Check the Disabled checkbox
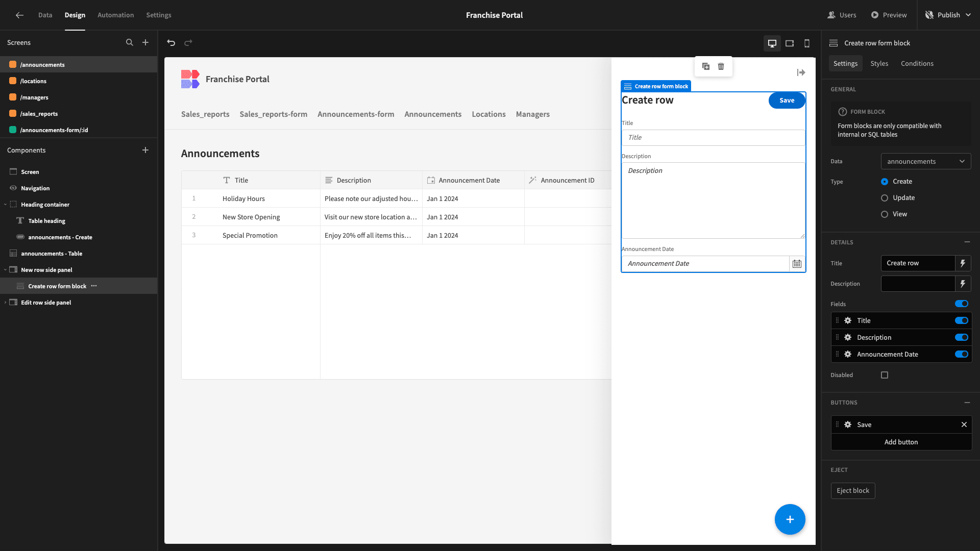Screen dimensions: 980x551 885,375
